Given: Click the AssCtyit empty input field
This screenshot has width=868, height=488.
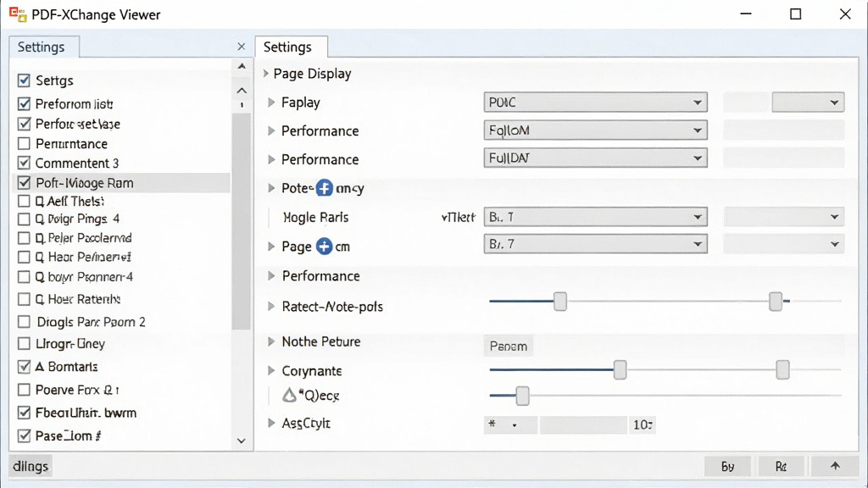Looking at the screenshot, I should 583,424.
